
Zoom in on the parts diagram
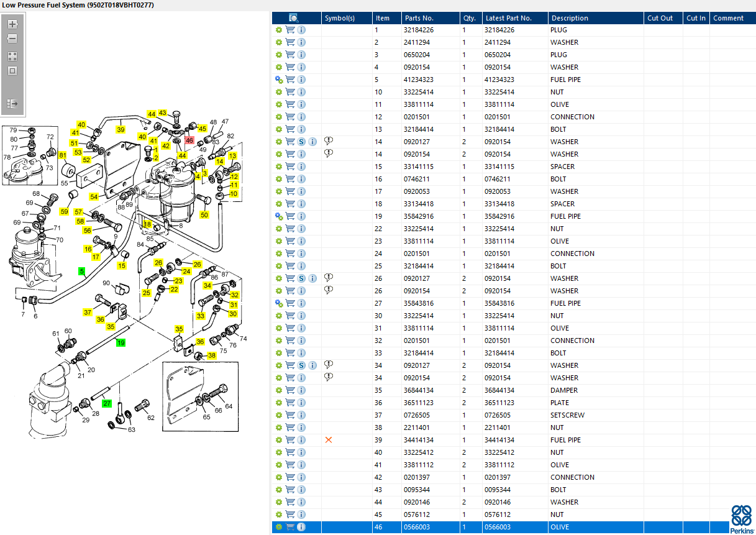tap(12, 24)
